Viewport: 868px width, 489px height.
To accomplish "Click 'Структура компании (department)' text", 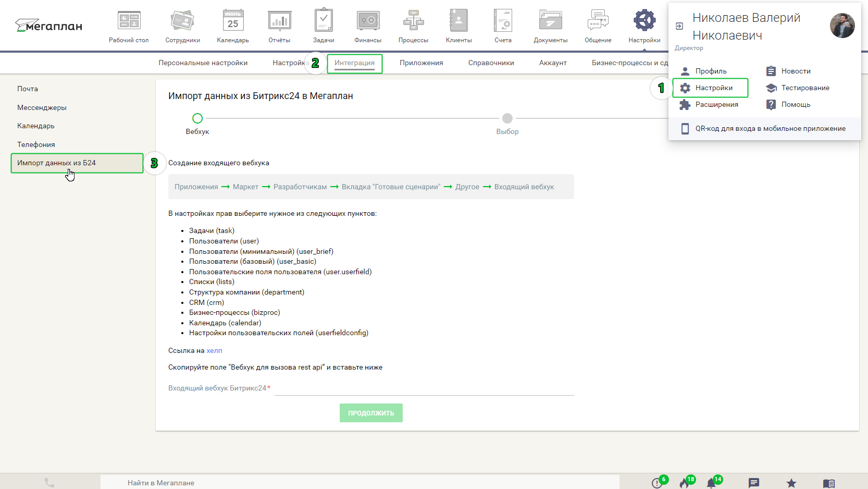I will tap(246, 292).
